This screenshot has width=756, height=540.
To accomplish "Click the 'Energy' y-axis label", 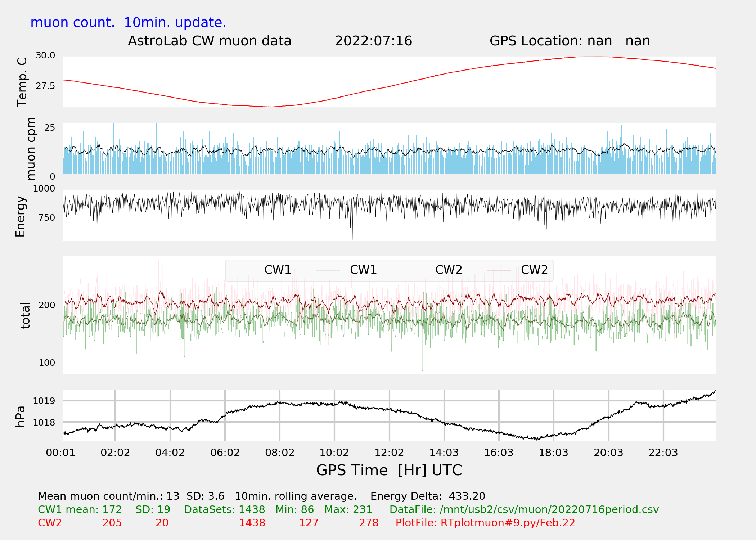I will click(21, 216).
